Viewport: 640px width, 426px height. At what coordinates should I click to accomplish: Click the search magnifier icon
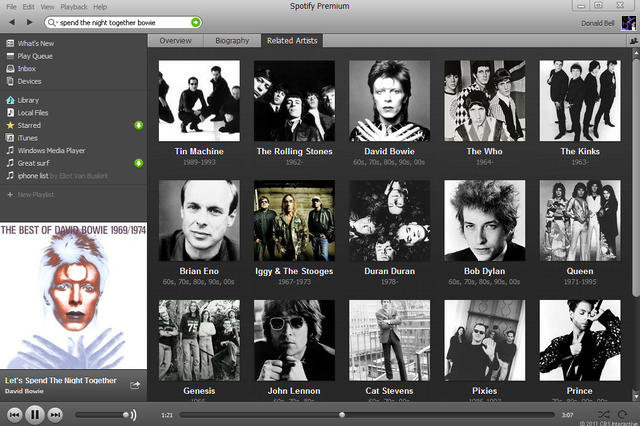(x=51, y=22)
